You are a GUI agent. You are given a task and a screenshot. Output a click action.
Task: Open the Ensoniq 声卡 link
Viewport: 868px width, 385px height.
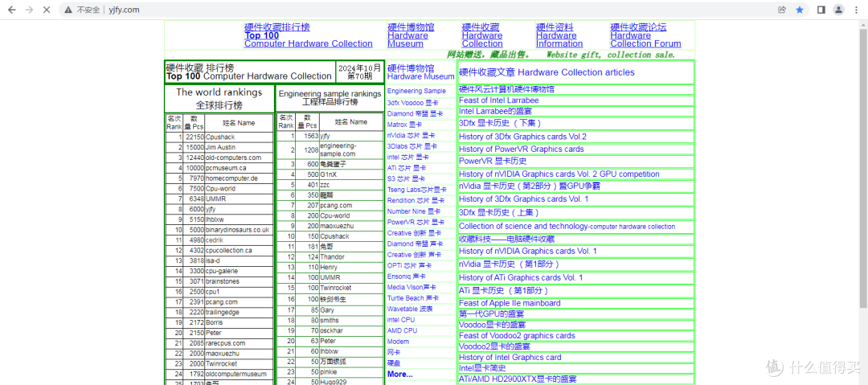point(407,276)
